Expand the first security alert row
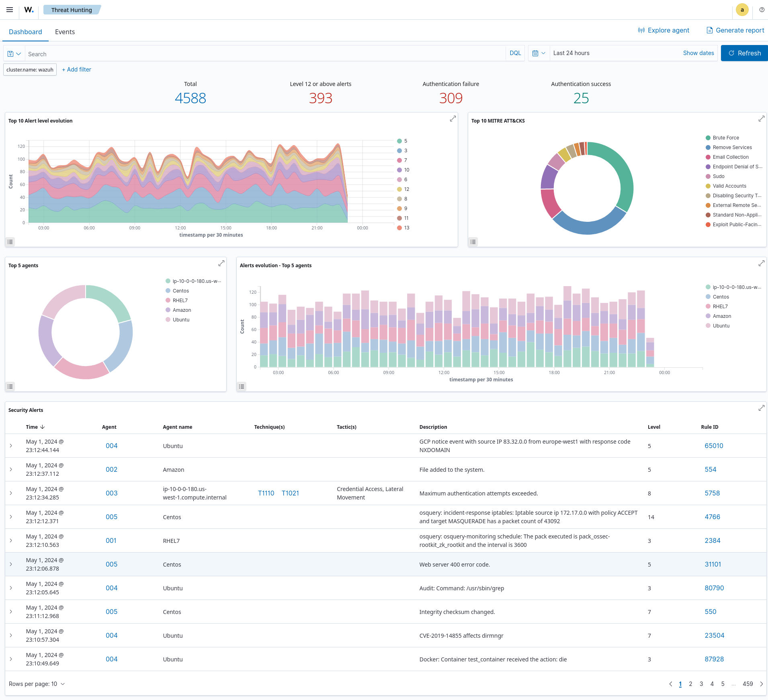This screenshot has width=768, height=700. [x=11, y=446]
